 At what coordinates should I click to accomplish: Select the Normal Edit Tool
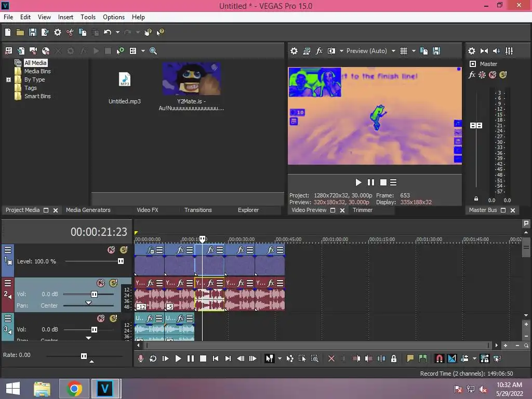tap(270, 358)
